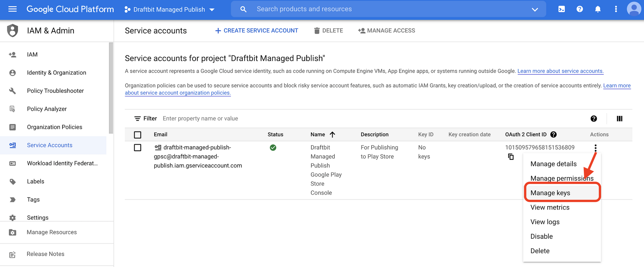This screenshot has height=267, width=644.
Task: Open the row Actions three-dot menu
Action: (595, 148)
